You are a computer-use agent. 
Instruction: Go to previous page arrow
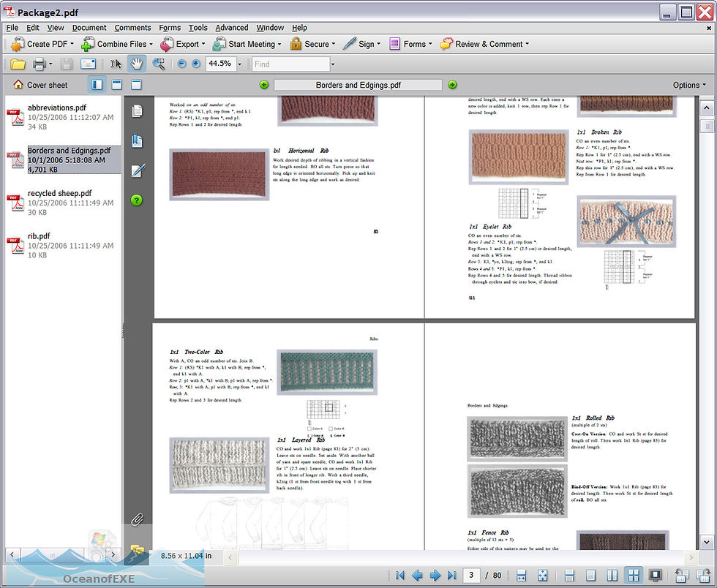(x=417, y=575)
